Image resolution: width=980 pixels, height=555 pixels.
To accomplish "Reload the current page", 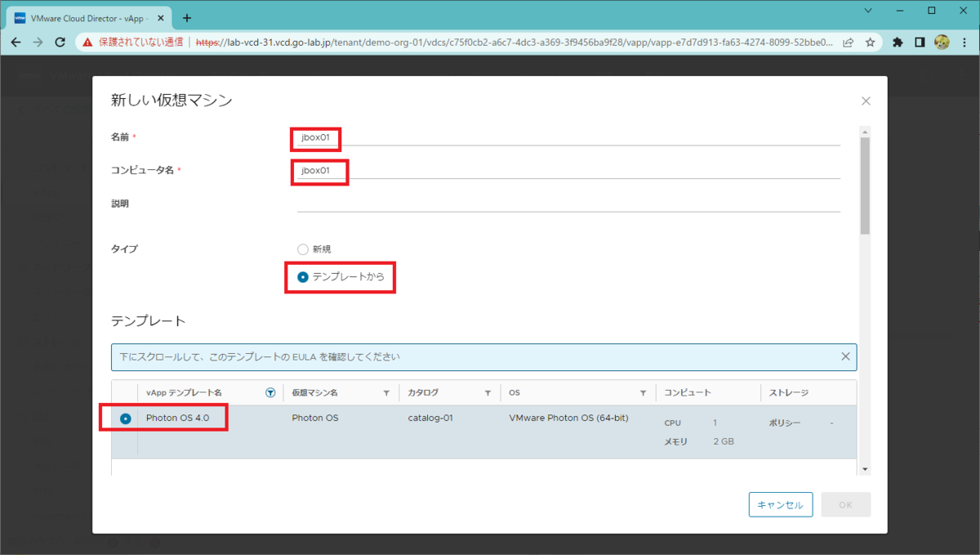I will point(60,42).
